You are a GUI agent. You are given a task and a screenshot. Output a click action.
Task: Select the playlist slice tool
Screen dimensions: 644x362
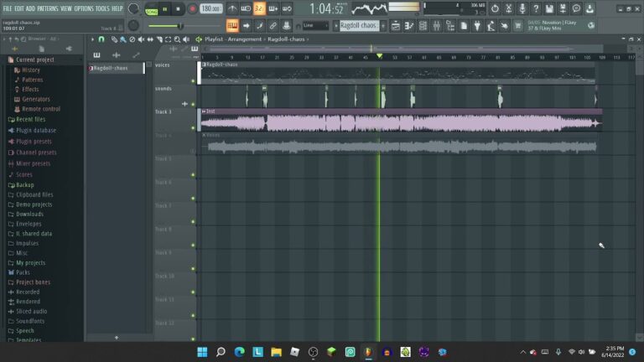tap(159, 39)
